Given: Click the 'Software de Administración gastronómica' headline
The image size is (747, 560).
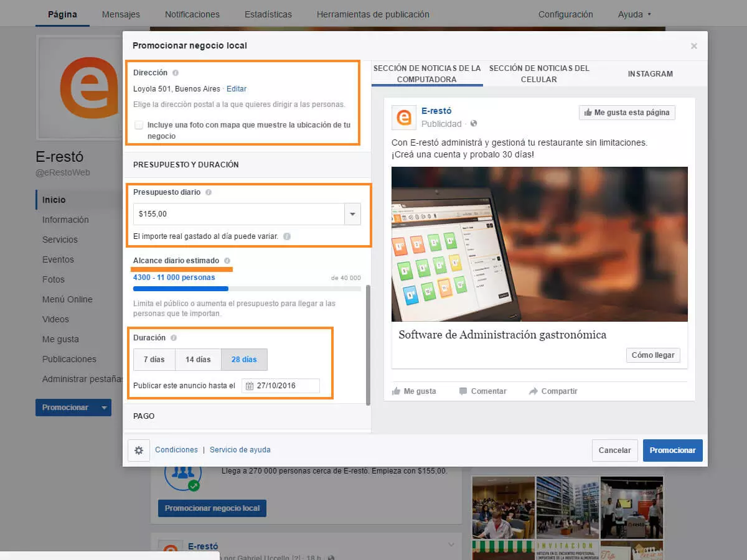Looking at the screenshot, I should point(502,335).
